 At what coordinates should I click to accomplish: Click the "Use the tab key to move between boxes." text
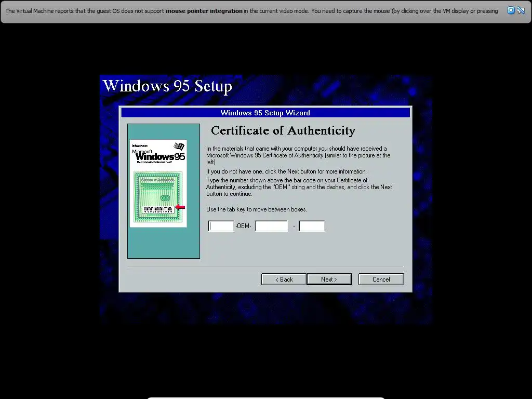[257, 209]
